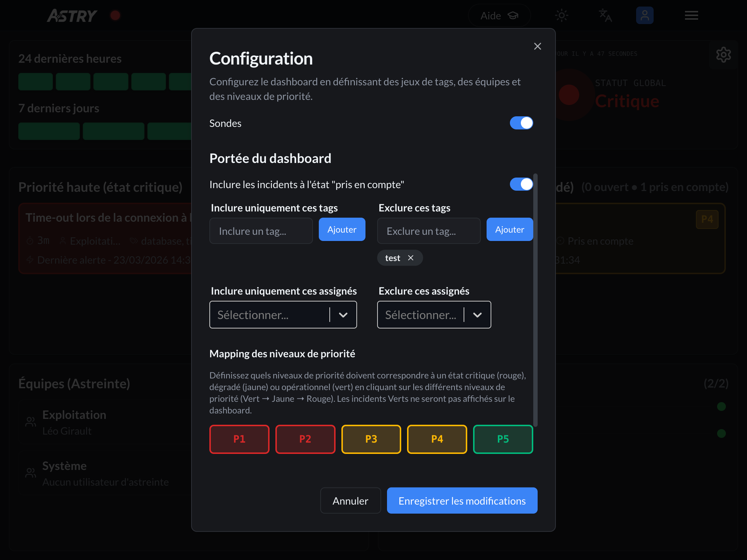Click the Astry logo
747x560 pixels.
pos(72,16)
